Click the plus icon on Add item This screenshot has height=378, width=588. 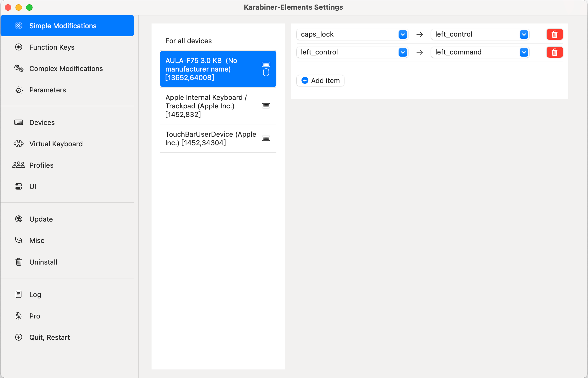click(x=305, y=80)
